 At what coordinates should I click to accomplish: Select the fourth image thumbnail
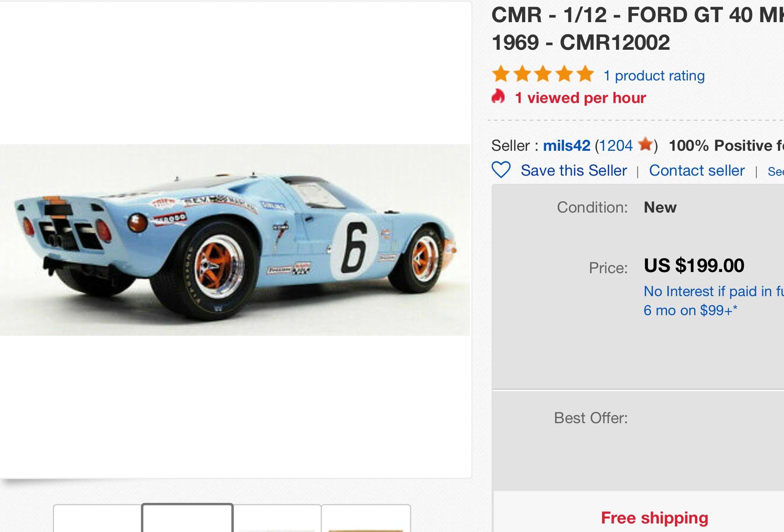coord(366,518)
